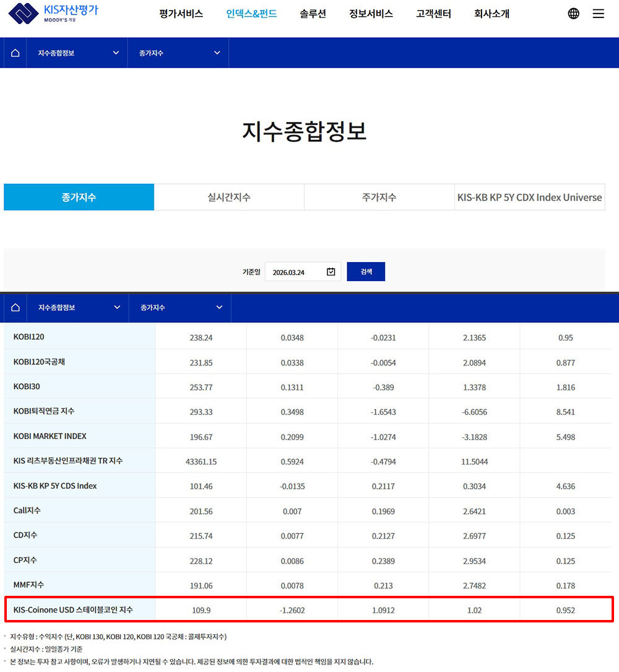Open the hamburger menu icon
This screenshot has height=672, width=619.
599,14
